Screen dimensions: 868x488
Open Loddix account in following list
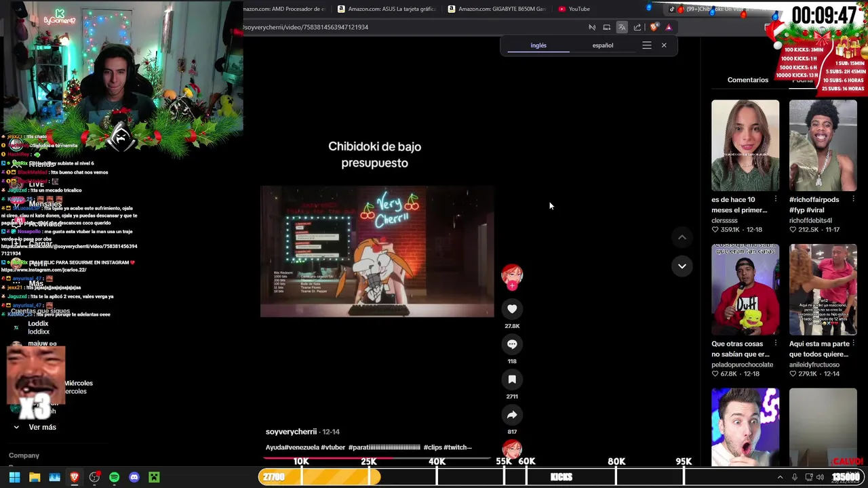38,327
